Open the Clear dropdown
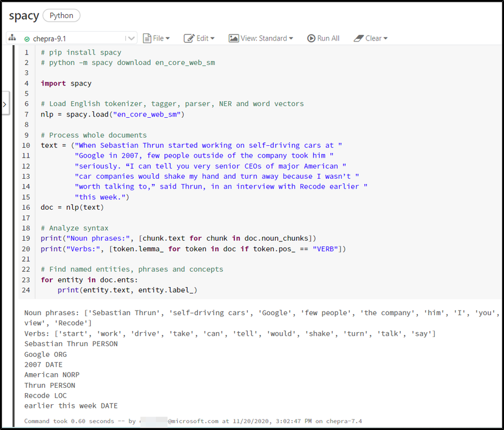 click(x=371, y=38)
